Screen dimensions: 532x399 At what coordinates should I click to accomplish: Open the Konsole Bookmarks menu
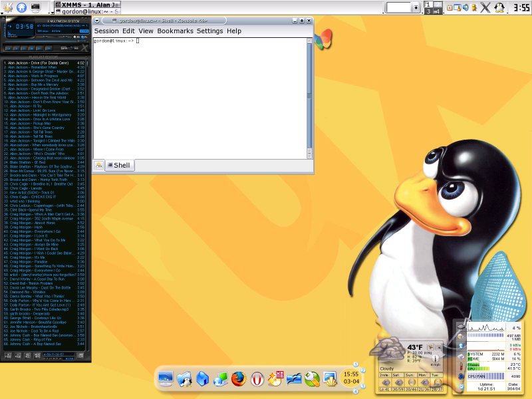pyautogui.click(x=175, y=31)
